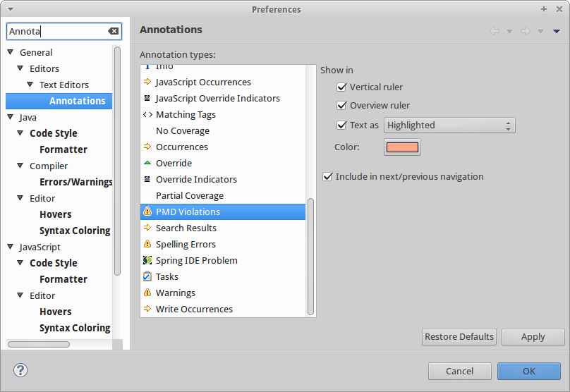This screenshot has height=392, width=570.
Task: Uncheck the Overview ruler option
Action: point(343,105)
